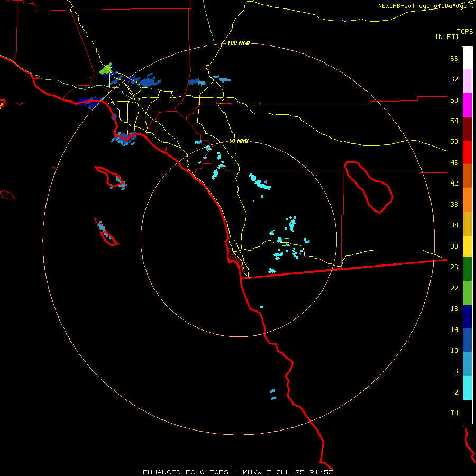Click the gold swatch between 38 and 34
Viewport: 476px width, 476px height.
coord(467,224)
